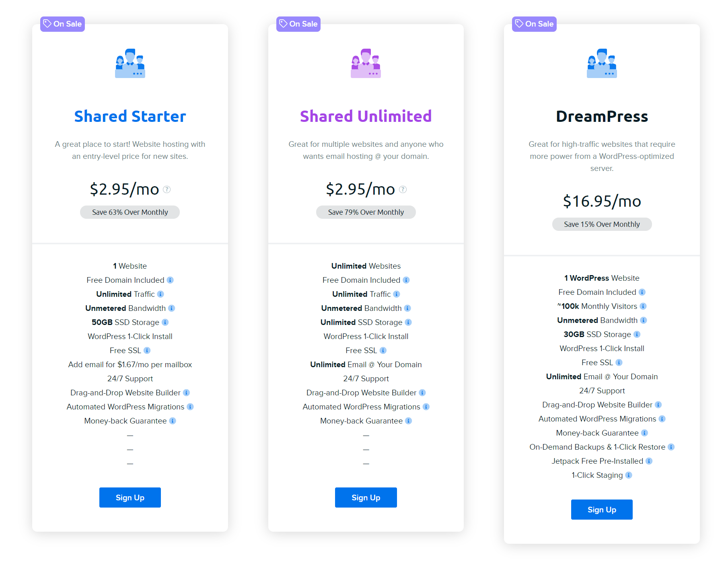Click the Shared Starter plan icon
724x588 pixels.
(130, 63)
